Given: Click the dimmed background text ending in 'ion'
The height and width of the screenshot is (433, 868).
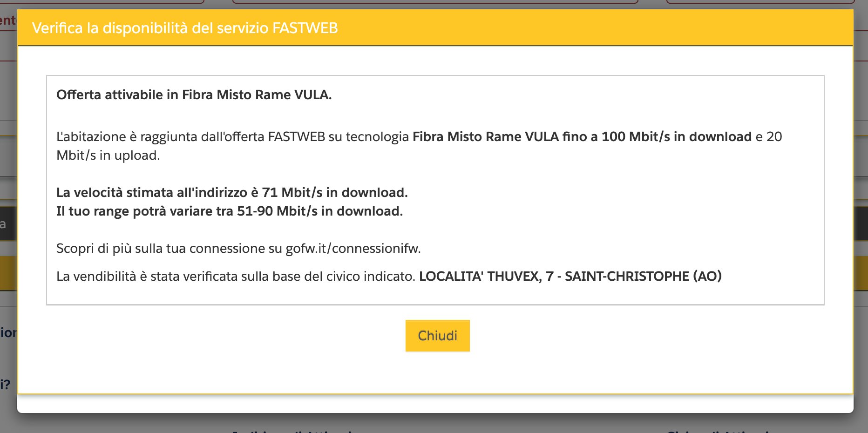Looking at the screenshot, I should [x=8, y=333].
